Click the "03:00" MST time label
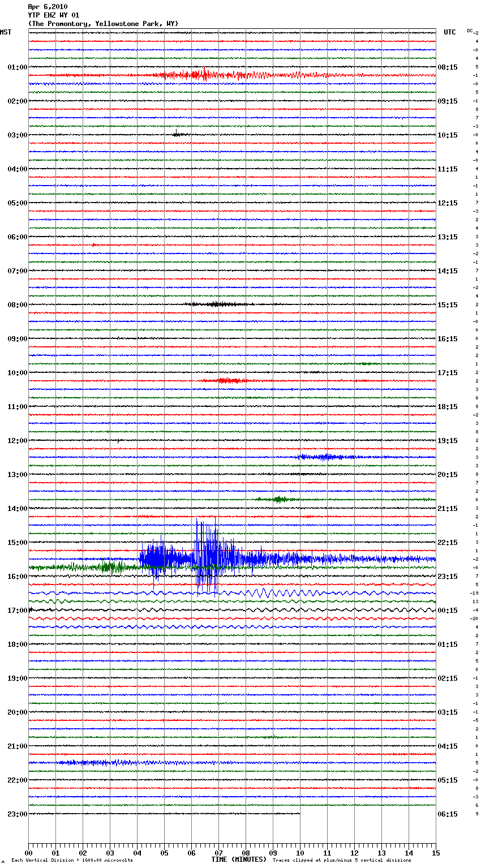 pos(17,135)
